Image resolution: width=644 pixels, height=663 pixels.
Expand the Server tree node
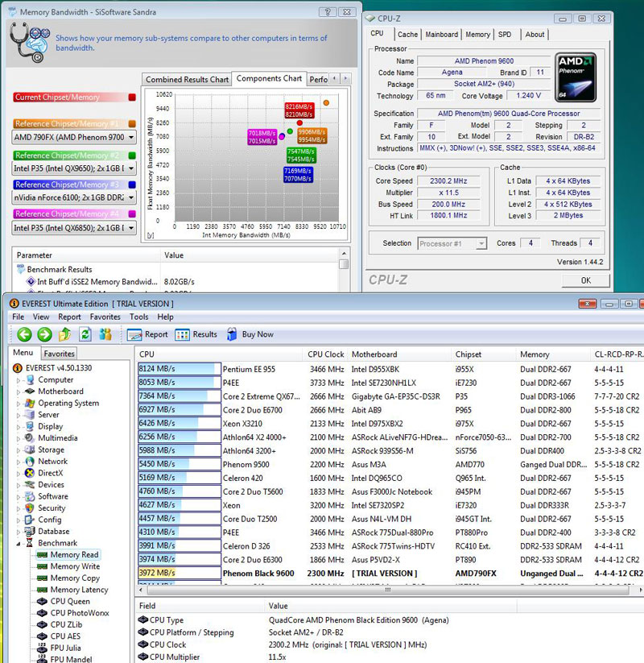pos(19,415)
